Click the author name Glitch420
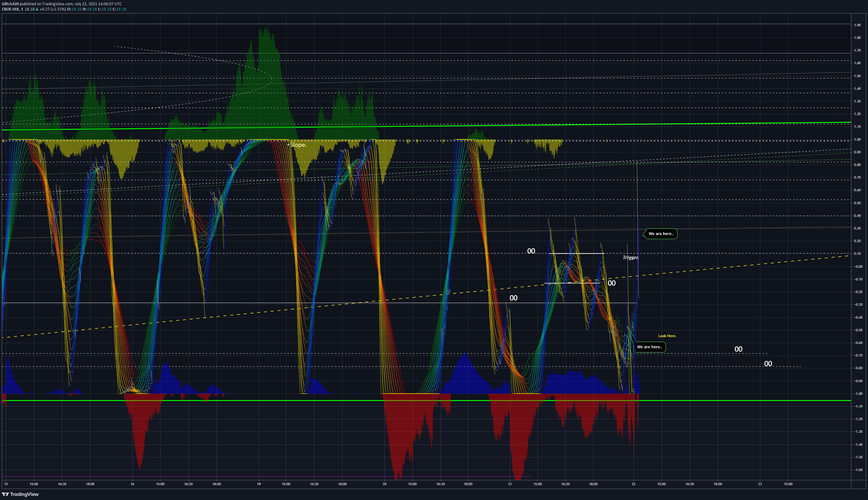The width and height of the screenshot is (868, 500). [x=10, y=4]
